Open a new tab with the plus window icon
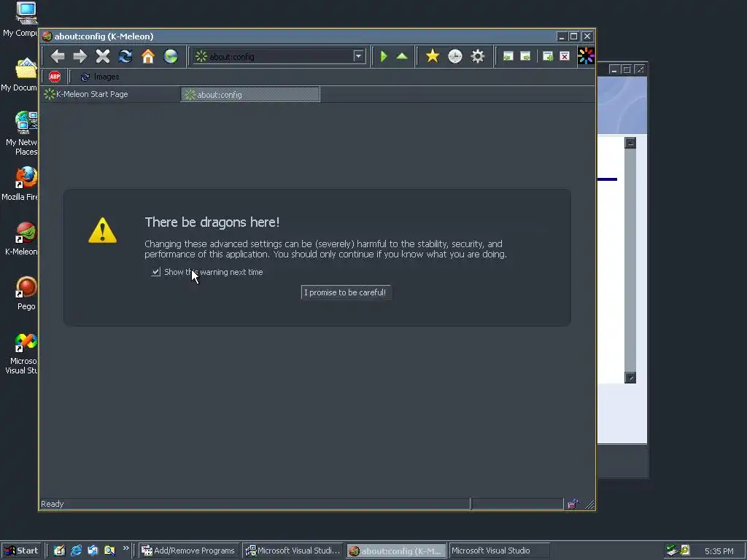The image size is (747, 560). pyautogui.click(x=548, y=57)
